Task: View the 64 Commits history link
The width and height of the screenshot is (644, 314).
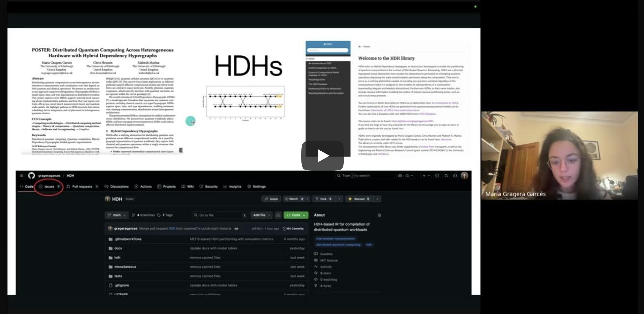Action: 293,229
